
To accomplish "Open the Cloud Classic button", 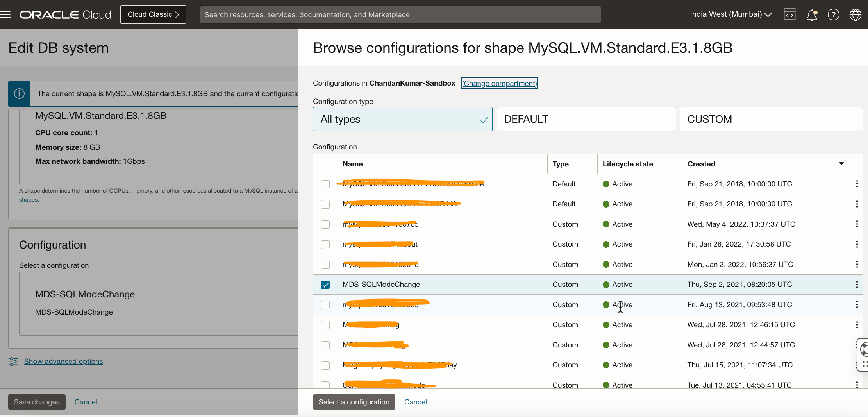I will [153, 14].
